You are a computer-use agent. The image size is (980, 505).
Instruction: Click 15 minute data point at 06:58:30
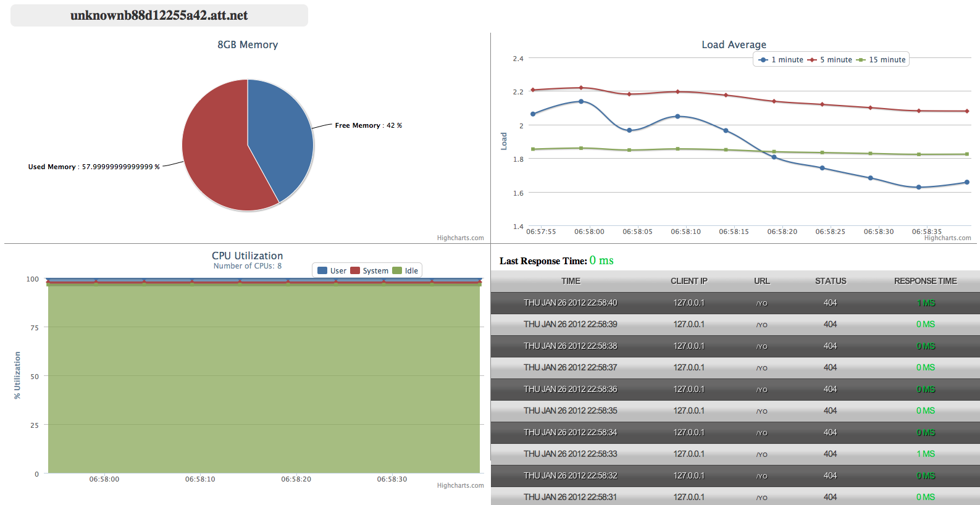point(871,153)
